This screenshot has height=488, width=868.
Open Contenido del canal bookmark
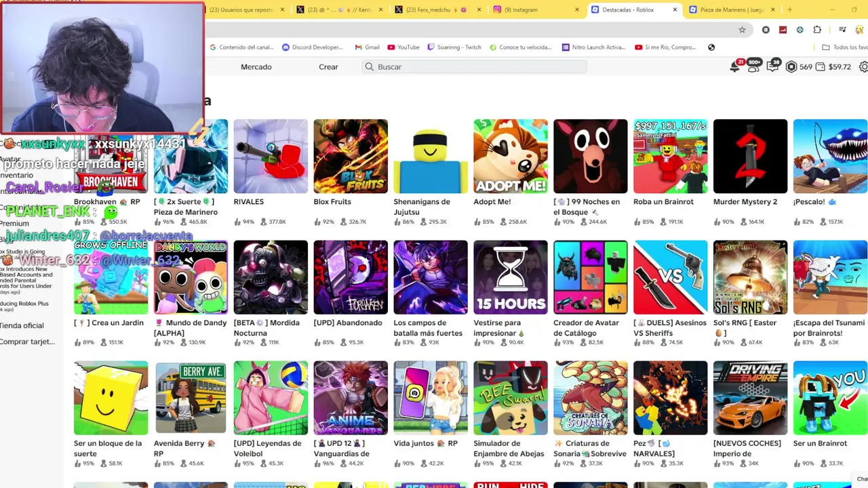click(241, 47)
